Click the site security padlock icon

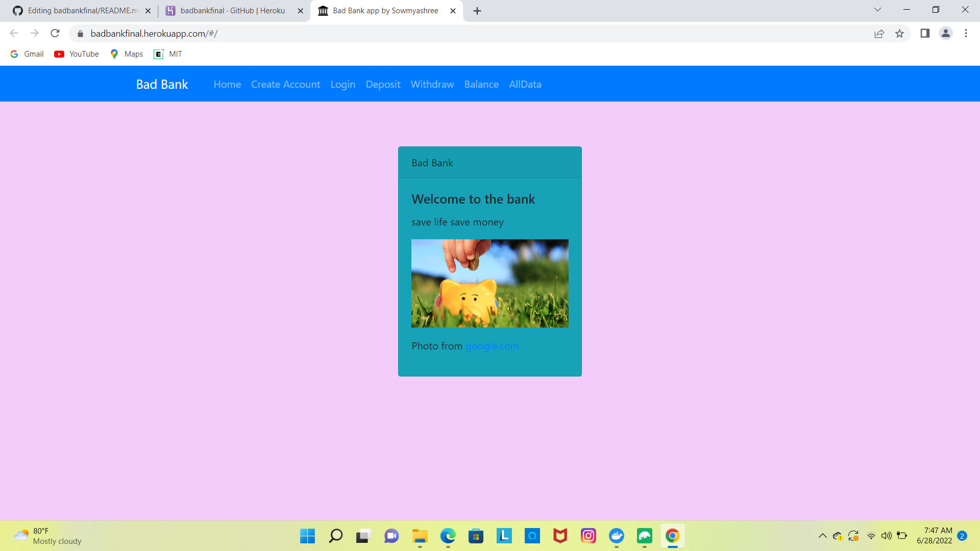pos(80,34)
